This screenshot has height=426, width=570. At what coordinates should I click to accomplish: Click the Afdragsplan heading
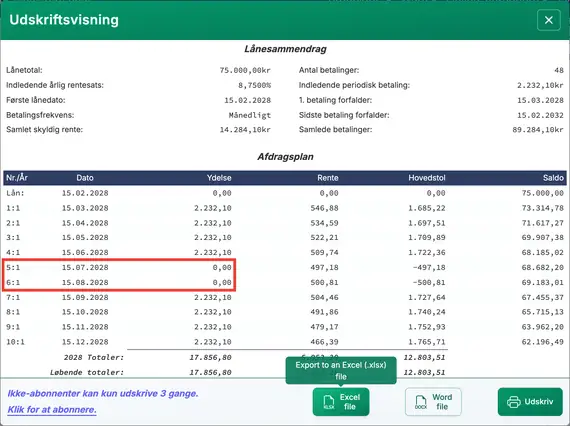coord(285,157)
